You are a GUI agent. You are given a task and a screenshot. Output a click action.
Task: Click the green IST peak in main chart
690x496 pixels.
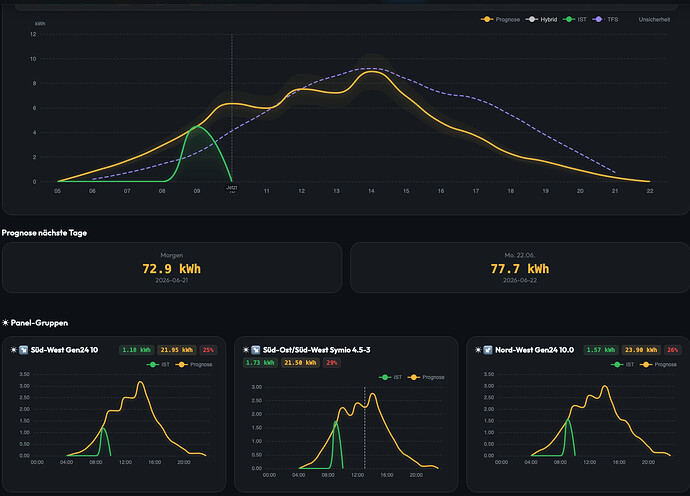[x=198, y=127]
